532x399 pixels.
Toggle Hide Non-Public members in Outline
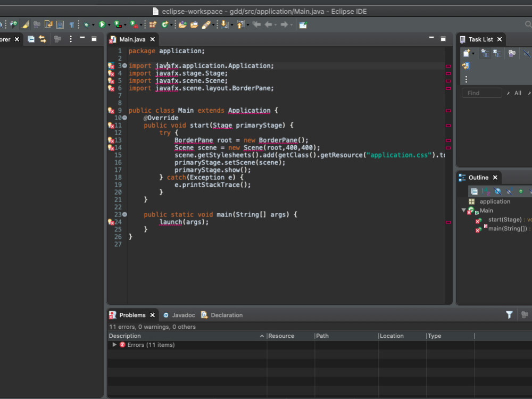(521, 192)
